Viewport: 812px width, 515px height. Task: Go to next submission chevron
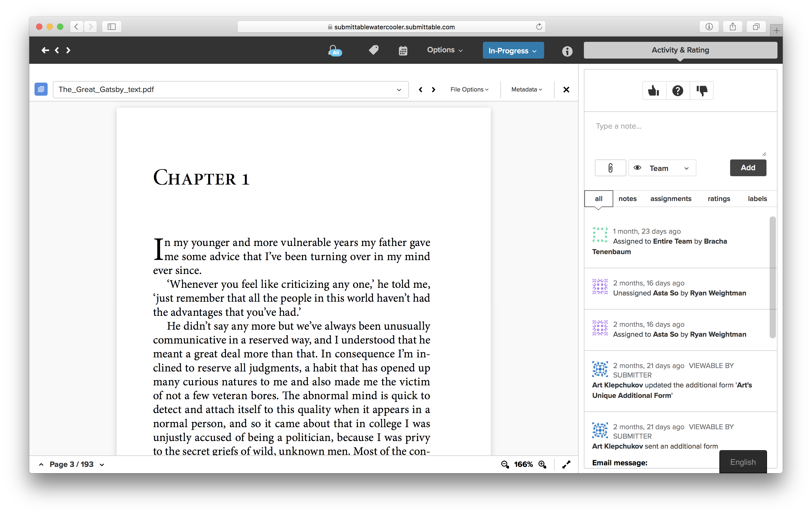68,50
